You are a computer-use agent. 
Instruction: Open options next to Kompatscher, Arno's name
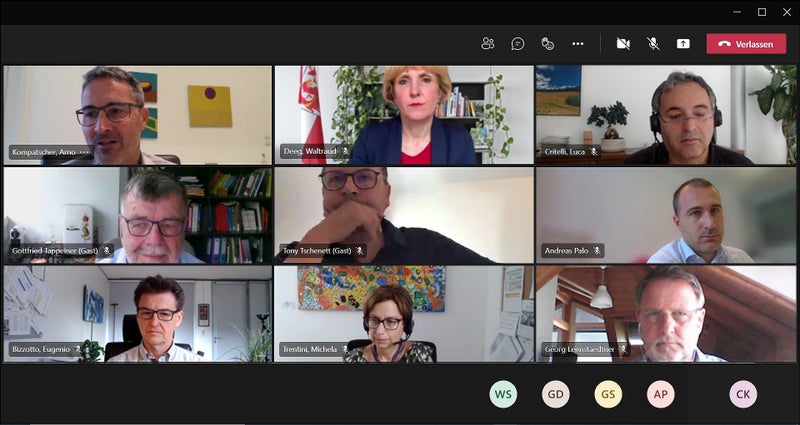click(x=84, y=152)
